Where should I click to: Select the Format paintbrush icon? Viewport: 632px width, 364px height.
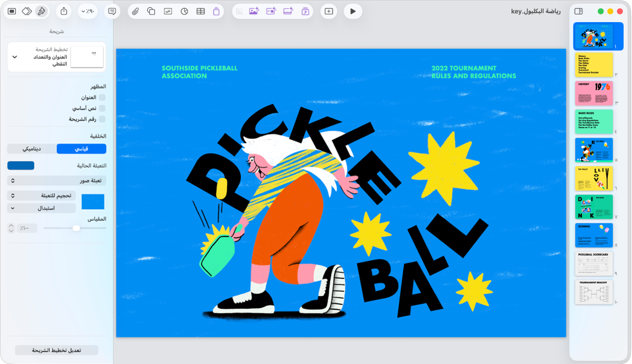tap(41, 11)
